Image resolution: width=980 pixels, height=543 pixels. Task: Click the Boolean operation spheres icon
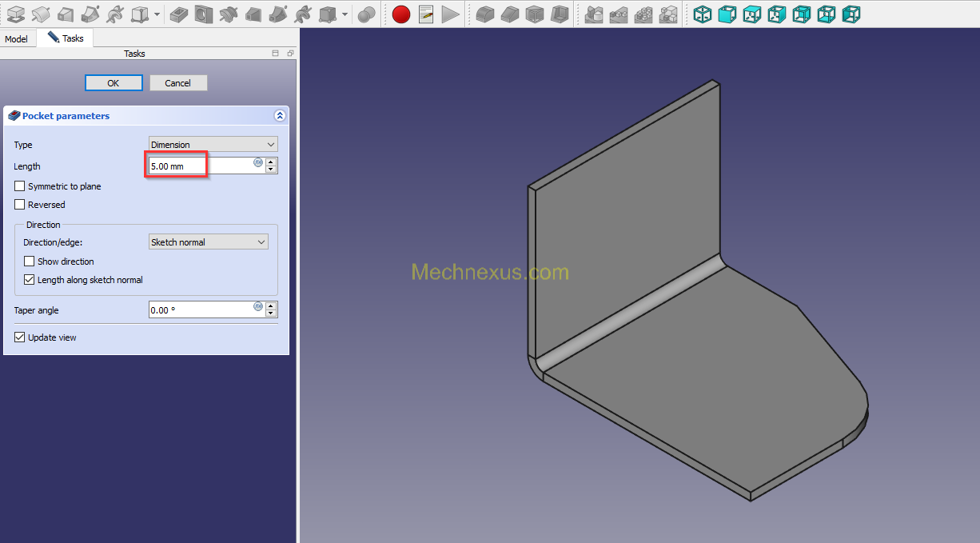pyautogui.click(x=367, y=14)
